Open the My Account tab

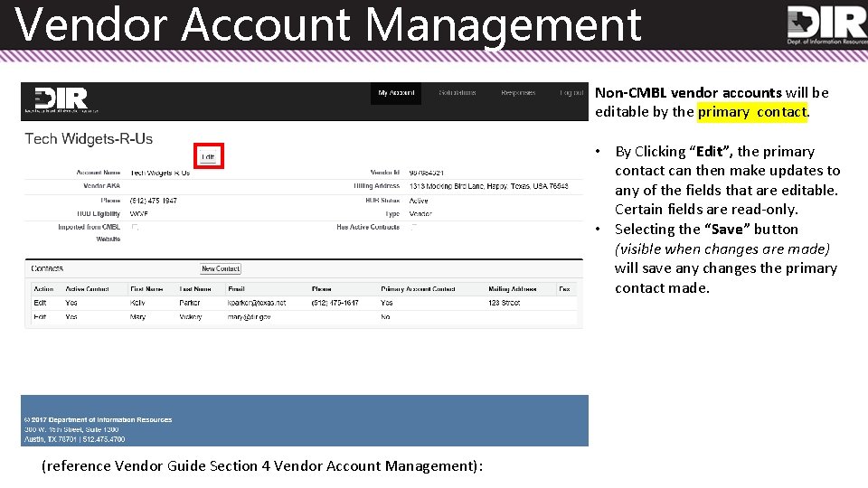point(396,93)
